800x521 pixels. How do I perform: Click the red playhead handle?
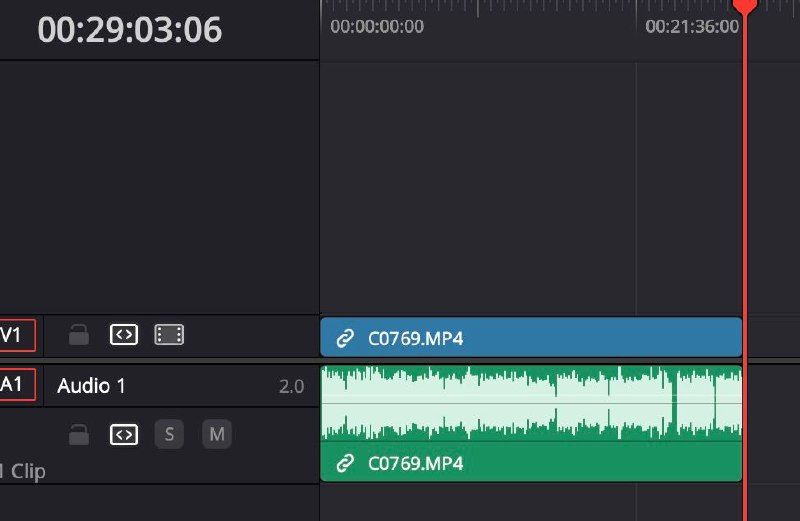pos(745,6)
